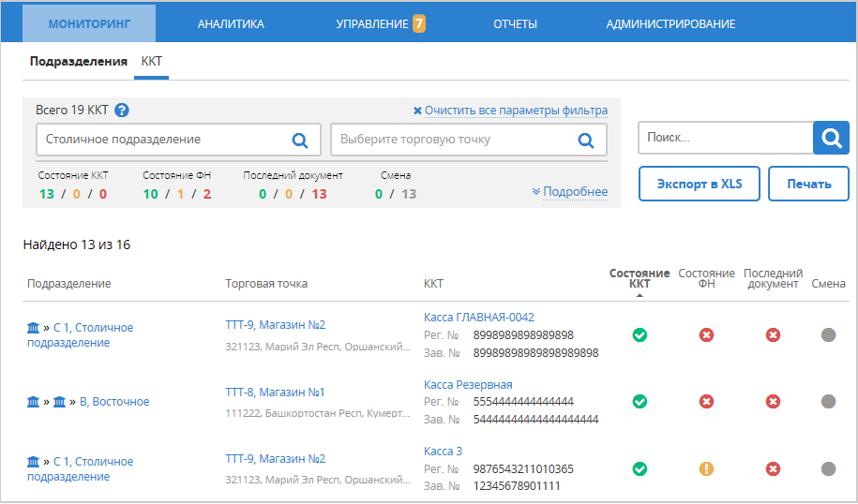Sort by Состояние ККТ column header
Screen dimensions: 858x504
tap(640, 278)
